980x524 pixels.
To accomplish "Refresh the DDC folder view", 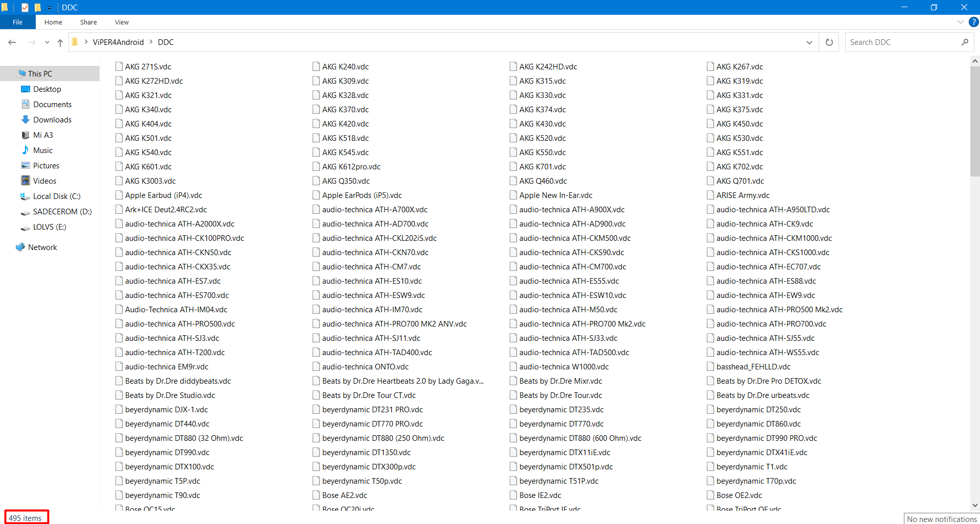I will [x=829, y=42].
